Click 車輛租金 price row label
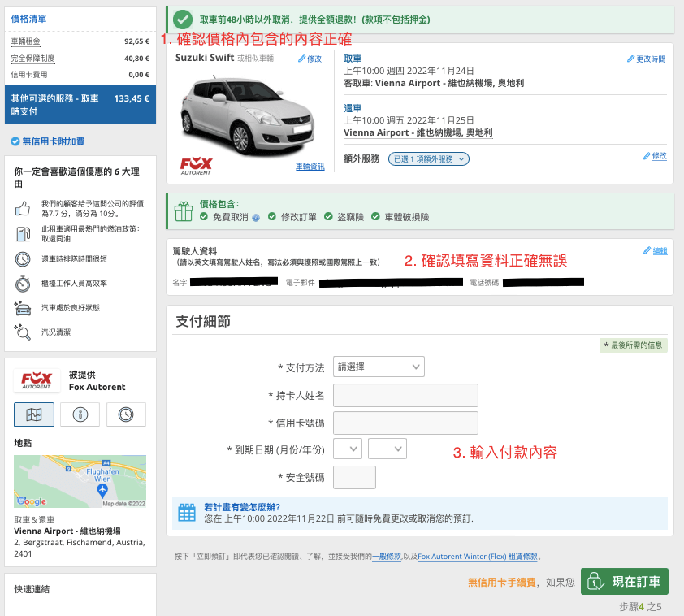 tap(26, 41)
